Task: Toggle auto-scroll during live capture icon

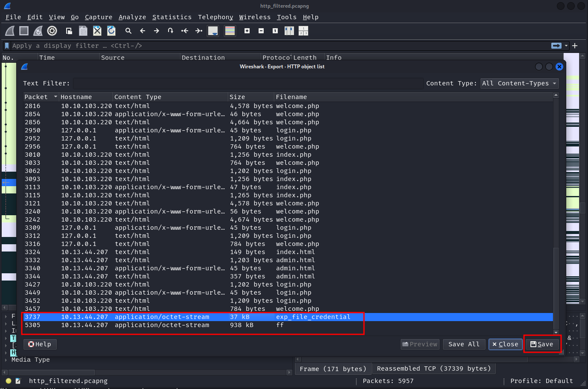Action: point(212,31)
